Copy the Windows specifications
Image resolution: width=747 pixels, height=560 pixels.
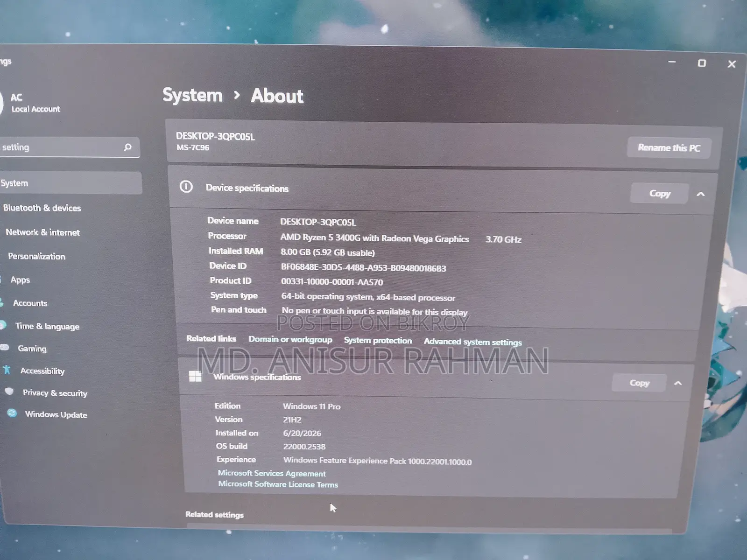[x=639, y=383]
